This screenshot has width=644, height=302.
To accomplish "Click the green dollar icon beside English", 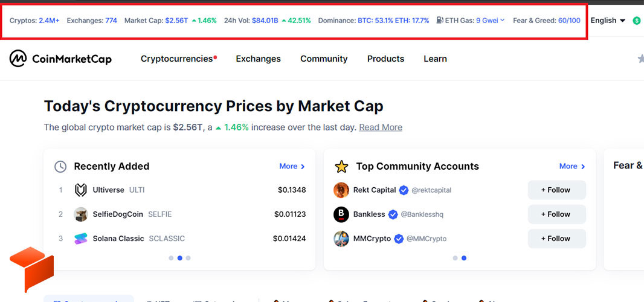I will point(637,20).
